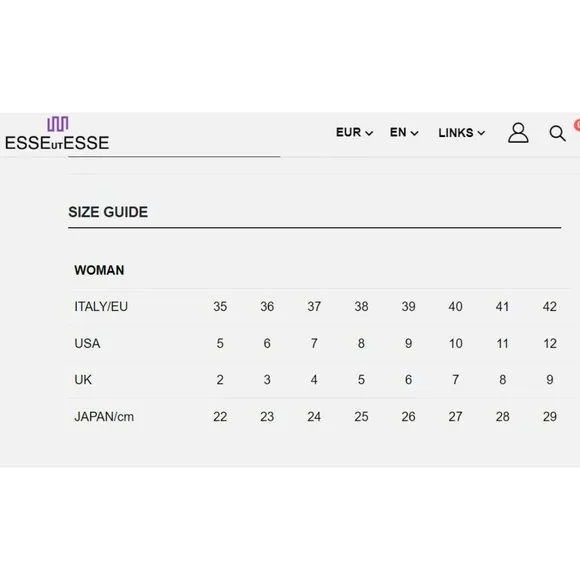The image size is (580, 580).
Task: Click the JAPAN/cm row label
Action: (104, 417)
